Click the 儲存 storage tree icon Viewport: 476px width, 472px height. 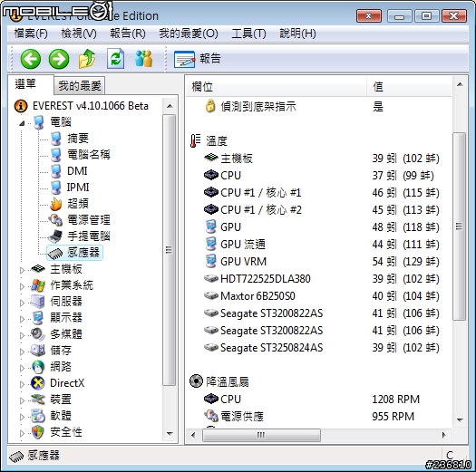click(x=38, y=351)
